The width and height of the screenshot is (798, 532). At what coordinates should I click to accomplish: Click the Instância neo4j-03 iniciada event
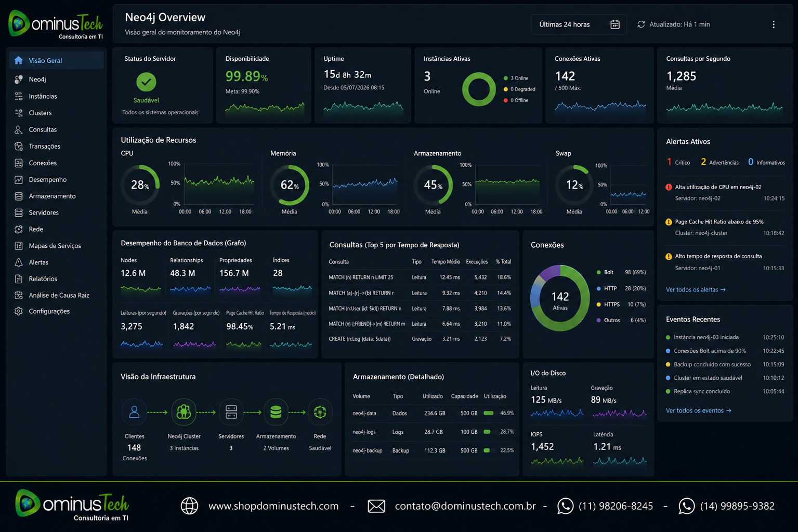click(725, 337)
